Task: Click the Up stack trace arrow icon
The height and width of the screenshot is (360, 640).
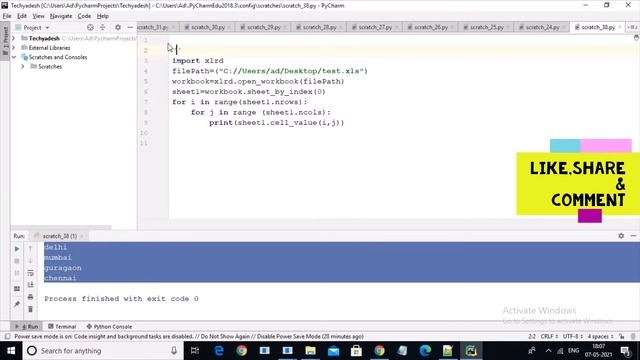Action: (x=30, y=248)
